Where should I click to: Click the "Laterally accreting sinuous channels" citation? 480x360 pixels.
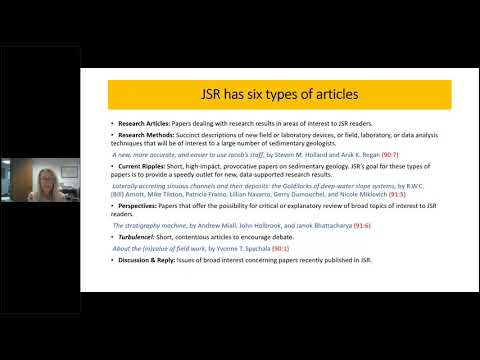(x=267, y=190)
